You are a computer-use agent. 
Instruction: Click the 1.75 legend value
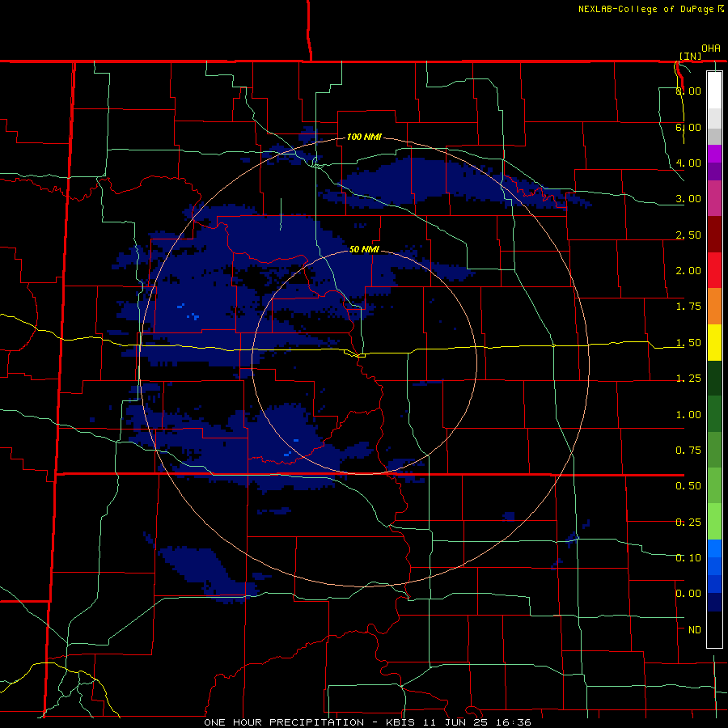(688, 307)
